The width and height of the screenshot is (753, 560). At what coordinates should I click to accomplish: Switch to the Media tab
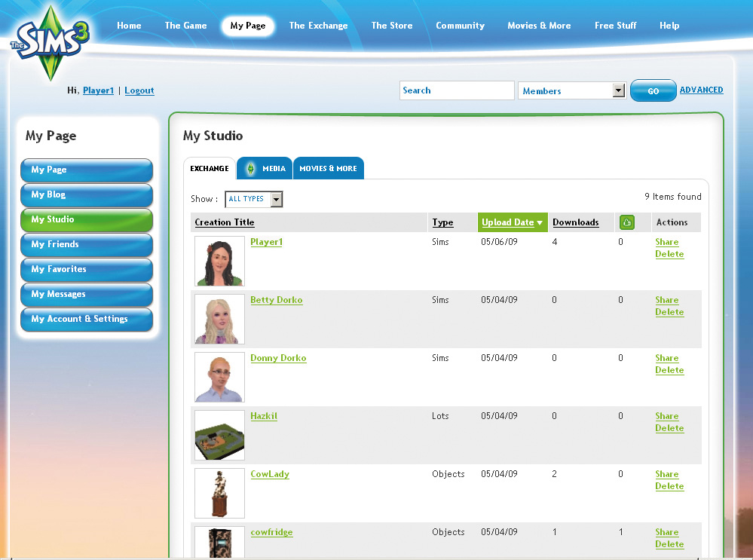265,169
